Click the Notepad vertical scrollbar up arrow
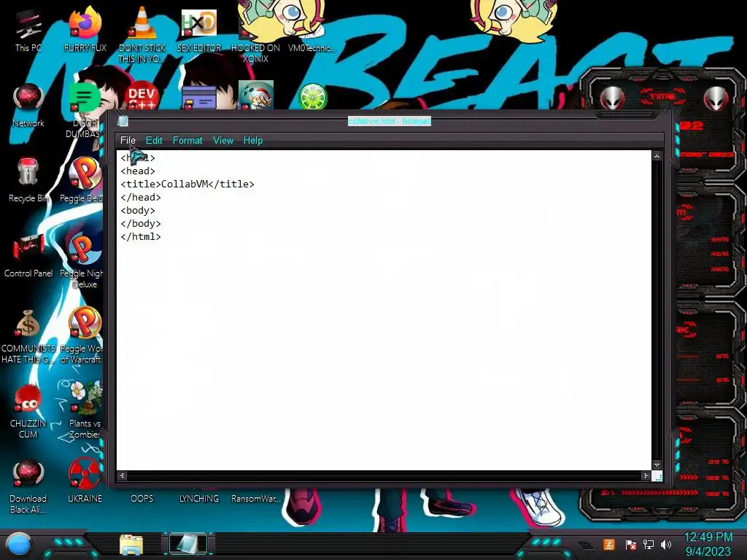Viewport: 747px width, 560px height. point(657,156)
